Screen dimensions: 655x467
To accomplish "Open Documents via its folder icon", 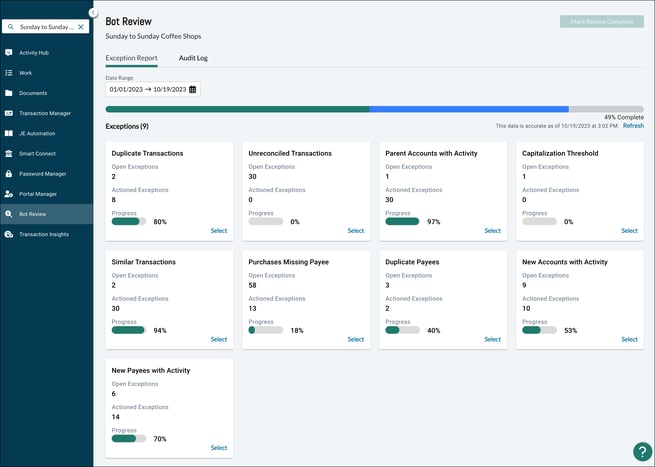I will tap(9, 93).
